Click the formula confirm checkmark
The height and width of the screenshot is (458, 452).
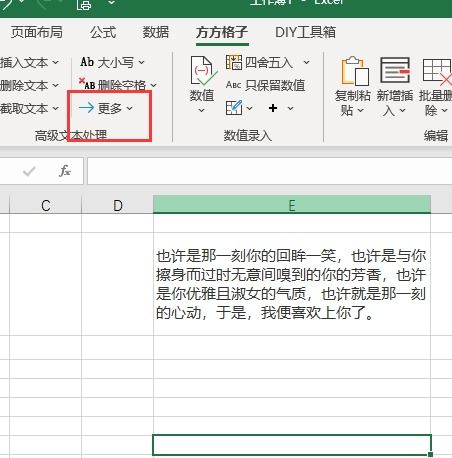point(29,171)
